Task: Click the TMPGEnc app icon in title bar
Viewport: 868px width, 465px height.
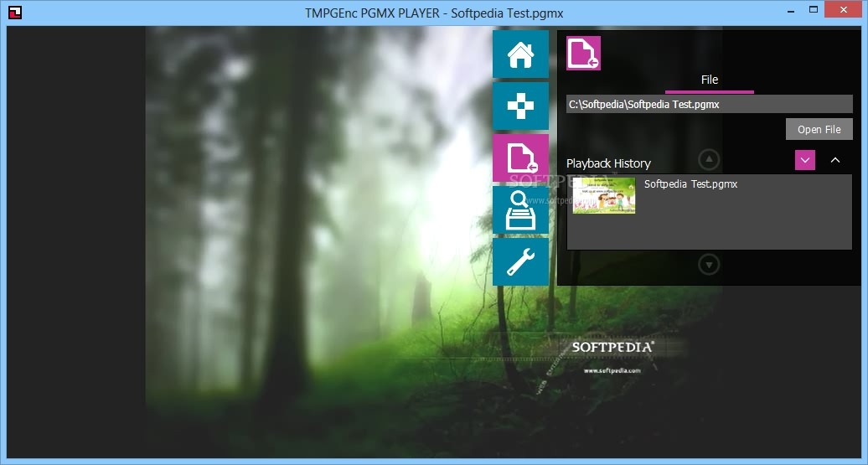Action: pyautogui.click(x=15, y=13)
